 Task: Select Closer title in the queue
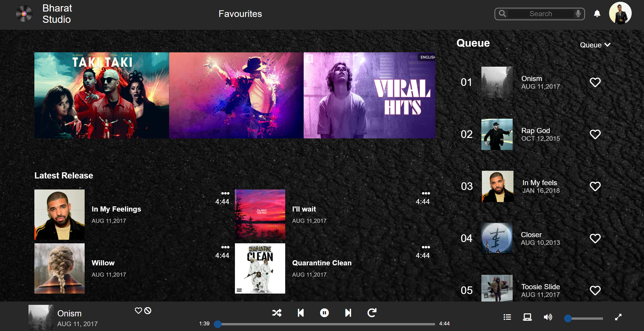click(531, 235)
